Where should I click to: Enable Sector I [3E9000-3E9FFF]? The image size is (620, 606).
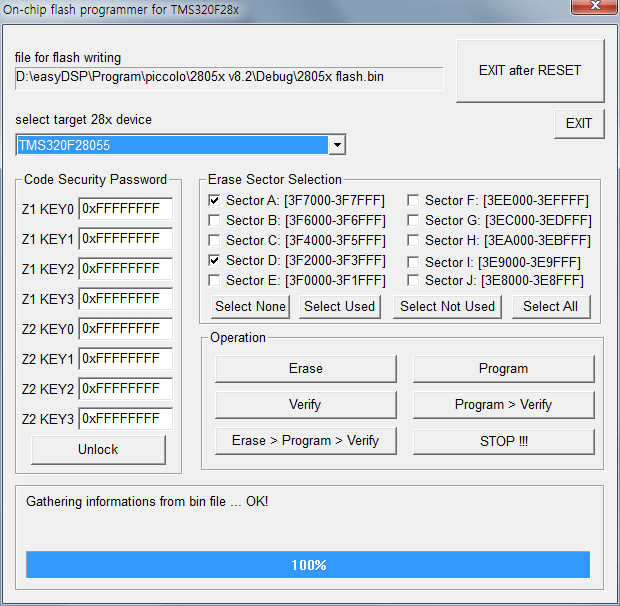[413, 262]
